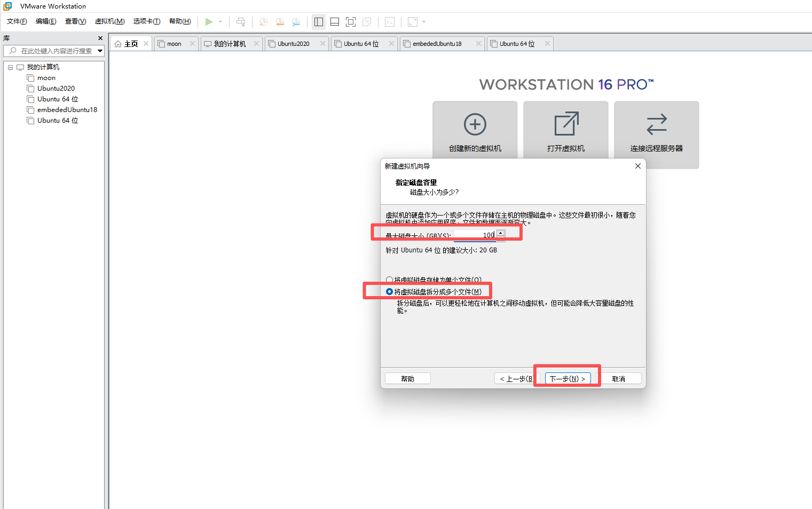Open the library search dropdown arrow

(x=100, y=51)
